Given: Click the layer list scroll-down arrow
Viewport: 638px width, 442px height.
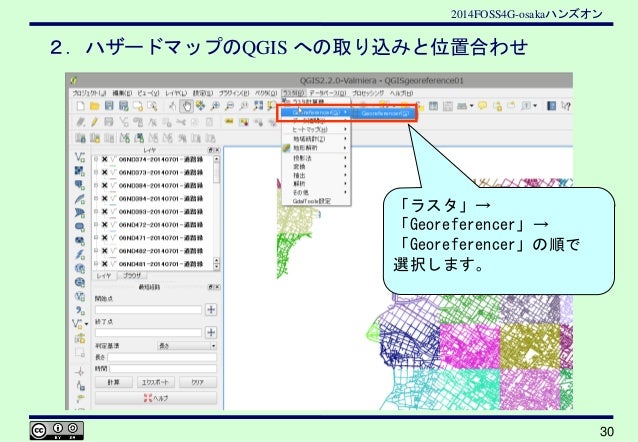Looking at the screenshot, I should tap(216, 267).
